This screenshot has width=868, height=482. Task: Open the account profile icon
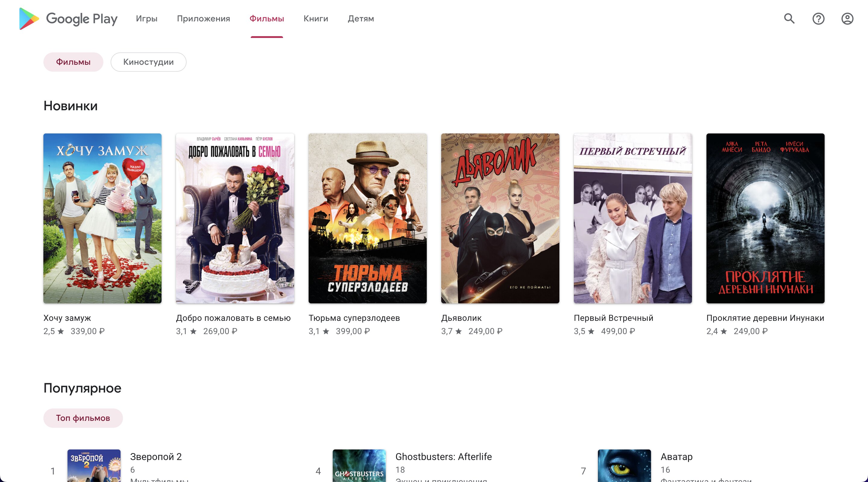click(847, 18)
